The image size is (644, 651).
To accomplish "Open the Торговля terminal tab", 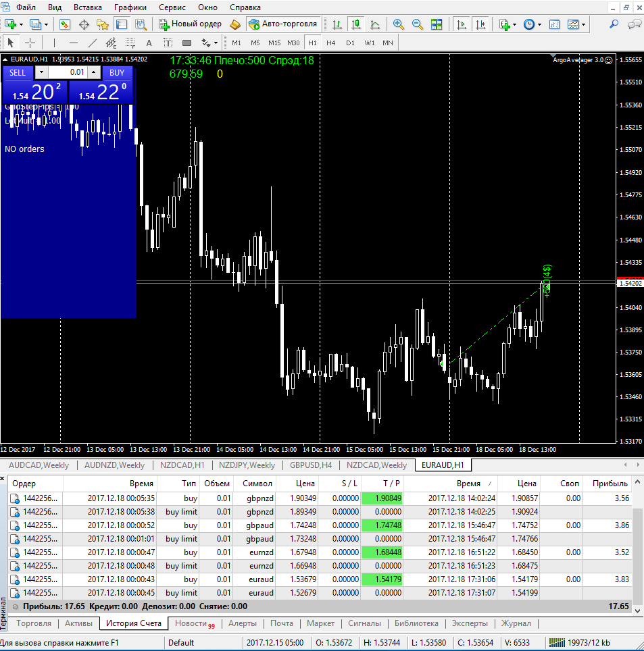I will [34, 623].
